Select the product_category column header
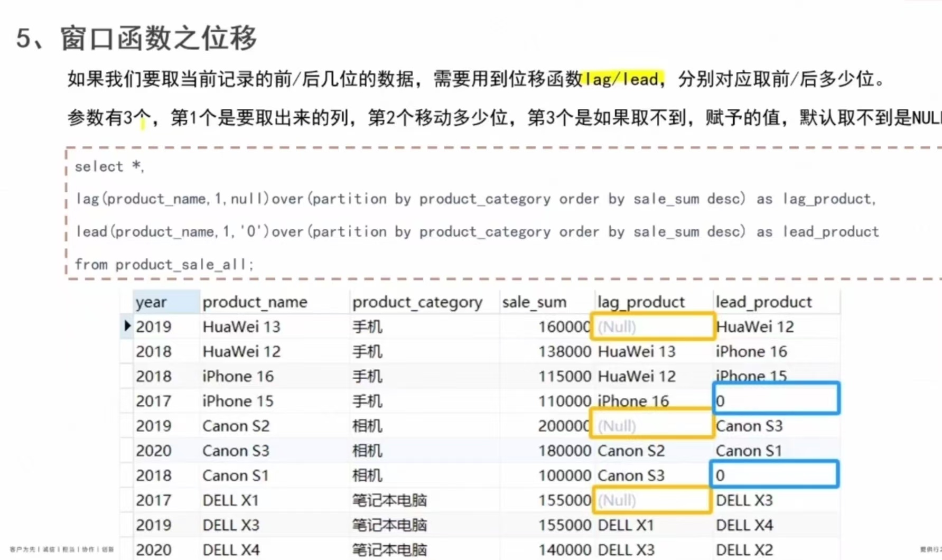The height and width of the screenshot is (560, 942). click(424, 302)
